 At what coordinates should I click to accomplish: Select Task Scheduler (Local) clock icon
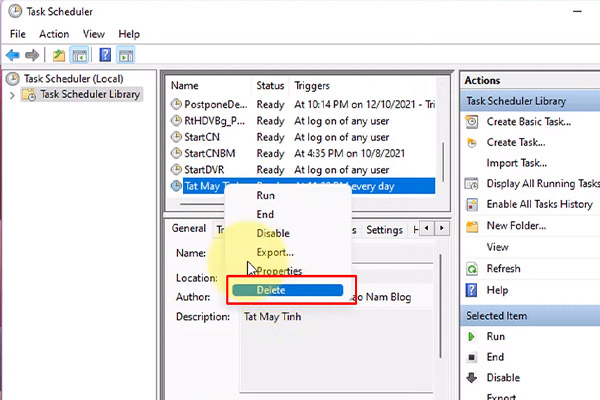click(13, 79)
